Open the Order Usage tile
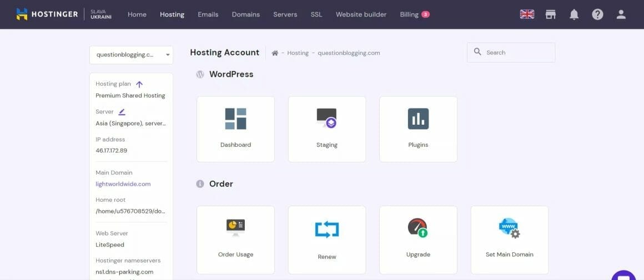The height and width of the screenshot is (280, 644). click(235, 240)
